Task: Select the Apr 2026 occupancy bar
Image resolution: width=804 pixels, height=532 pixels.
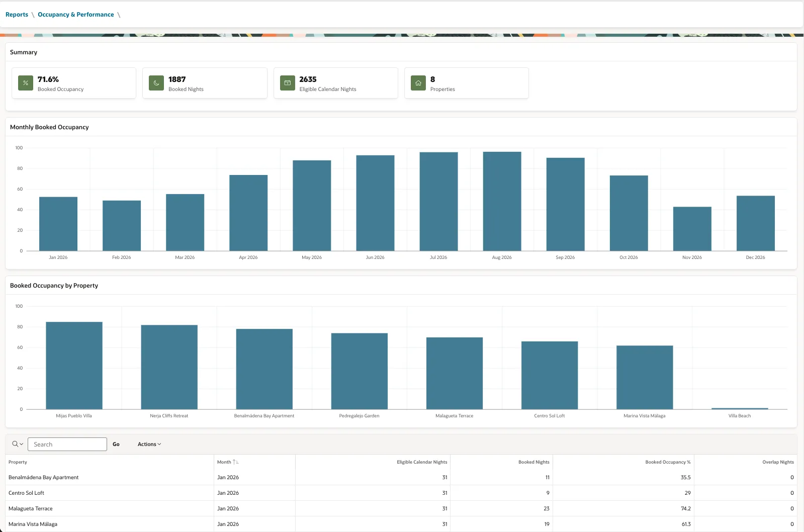Action: pos(248,213)
